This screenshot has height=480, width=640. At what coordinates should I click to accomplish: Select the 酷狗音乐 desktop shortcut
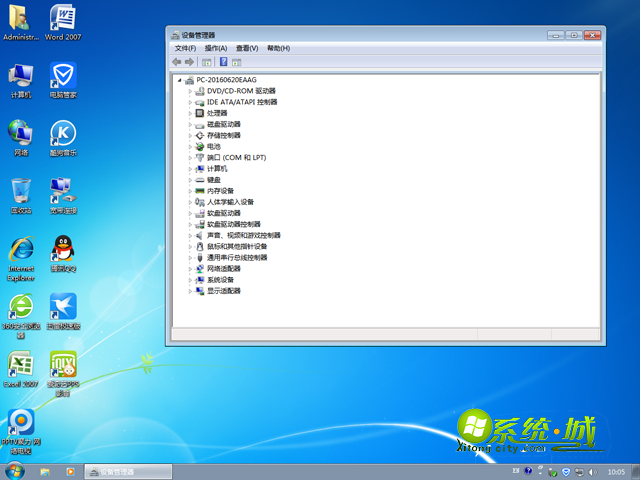(63, 138)
